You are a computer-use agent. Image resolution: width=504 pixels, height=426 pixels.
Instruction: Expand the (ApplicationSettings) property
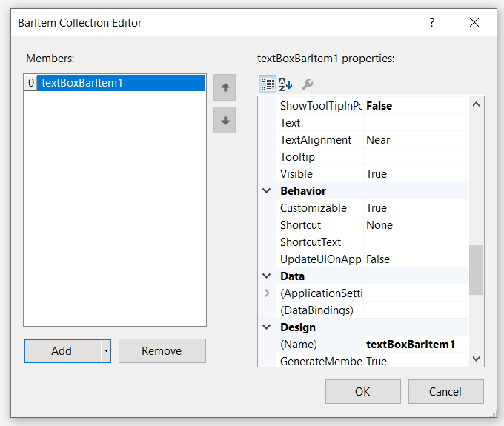point(267,293)
